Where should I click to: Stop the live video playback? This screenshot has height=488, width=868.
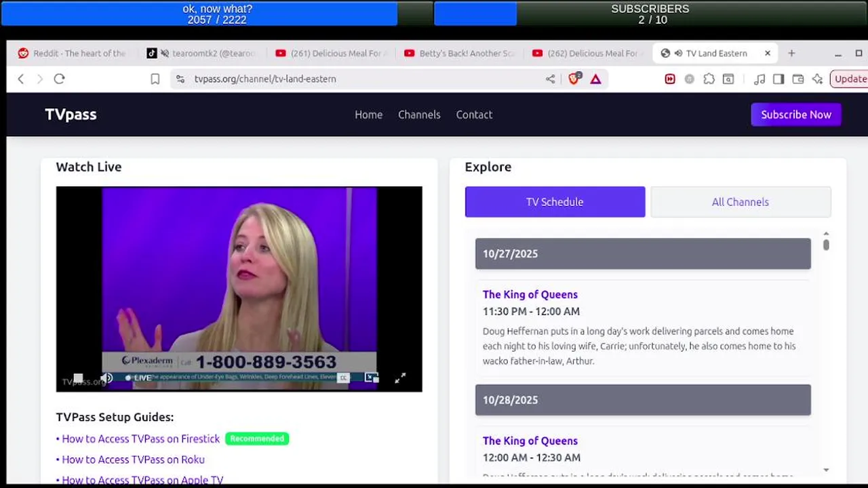(x=78, y=378)
